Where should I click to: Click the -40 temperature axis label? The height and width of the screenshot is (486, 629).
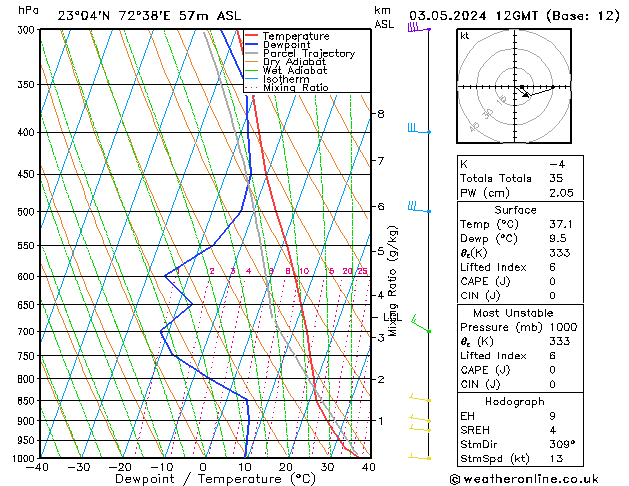(x=37, y=468)
